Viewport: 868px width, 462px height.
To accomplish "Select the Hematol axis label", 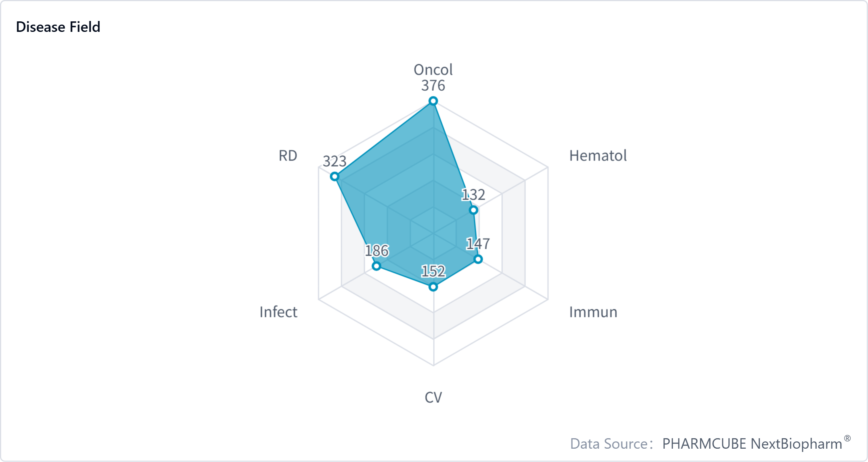I will point(598,156).
